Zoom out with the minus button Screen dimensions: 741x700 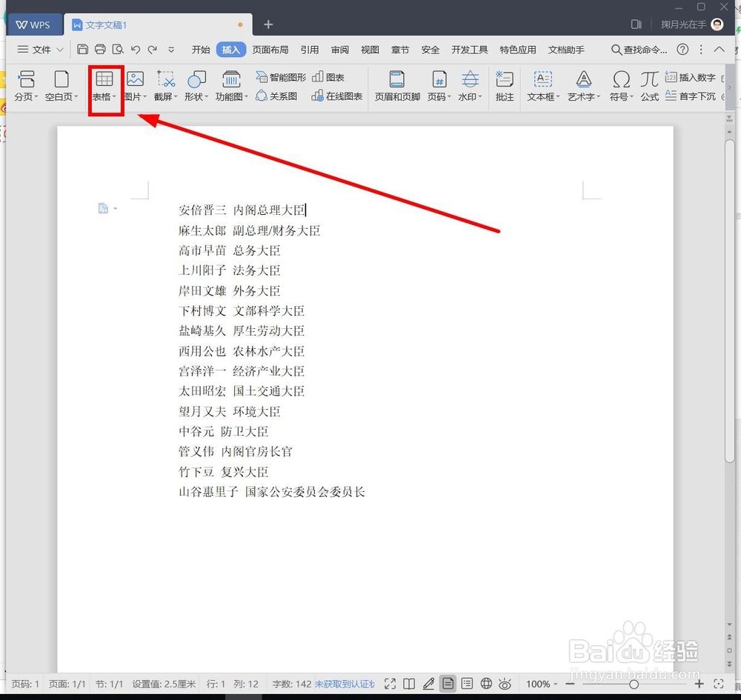click(x=570, y=684)
